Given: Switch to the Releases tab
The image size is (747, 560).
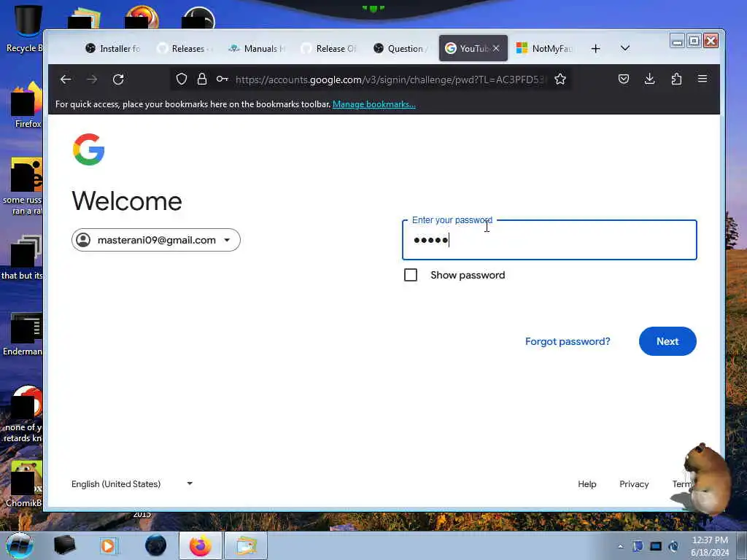Looking at the screenshot, I should click(186, 49).
